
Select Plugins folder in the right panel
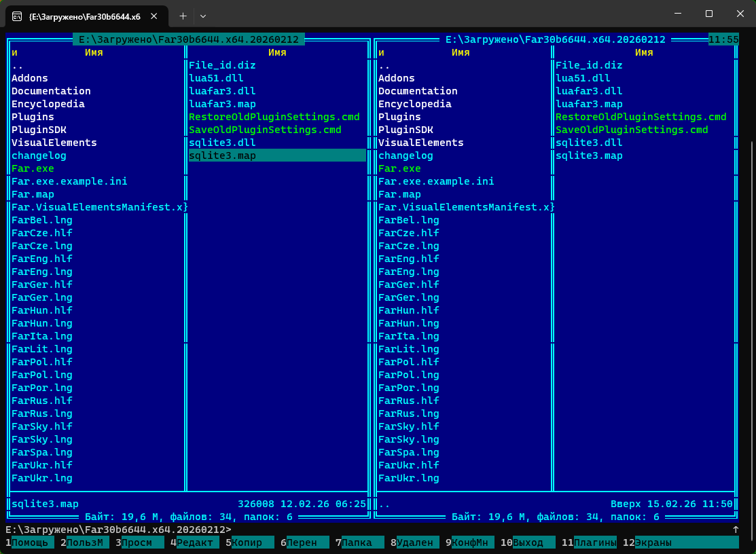[399, 117]
